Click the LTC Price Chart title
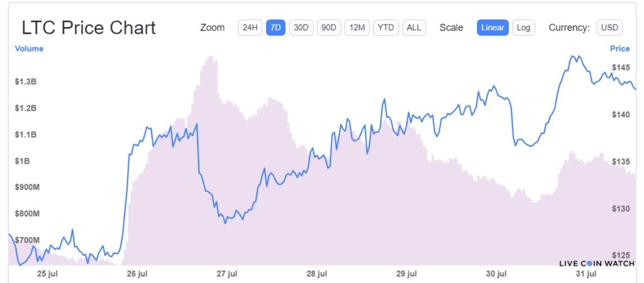Viewport: 644px width, 283px height. coord(89,28)
